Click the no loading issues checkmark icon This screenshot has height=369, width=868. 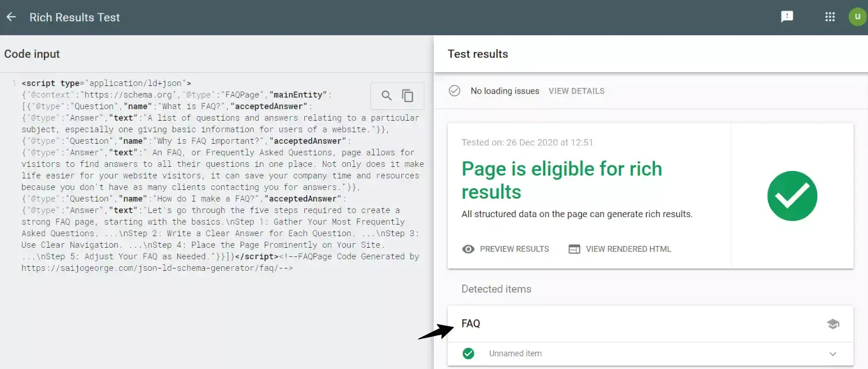(455, 91)
